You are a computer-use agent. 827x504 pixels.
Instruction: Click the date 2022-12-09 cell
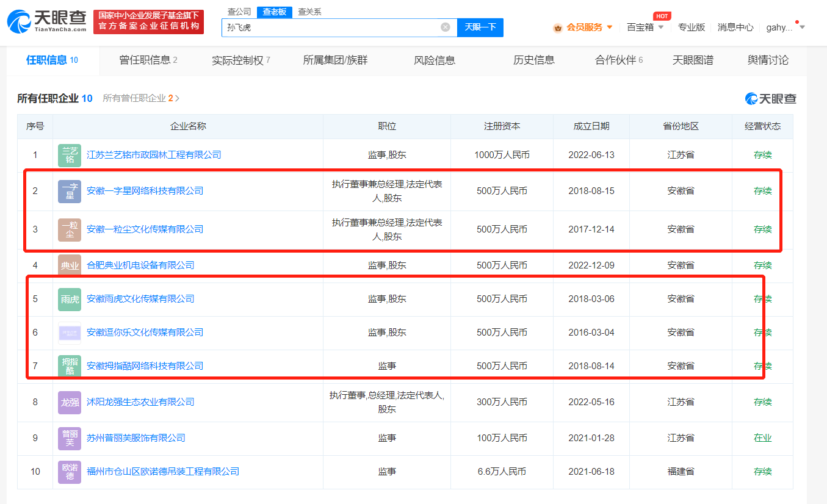click(x=591, y=265)
